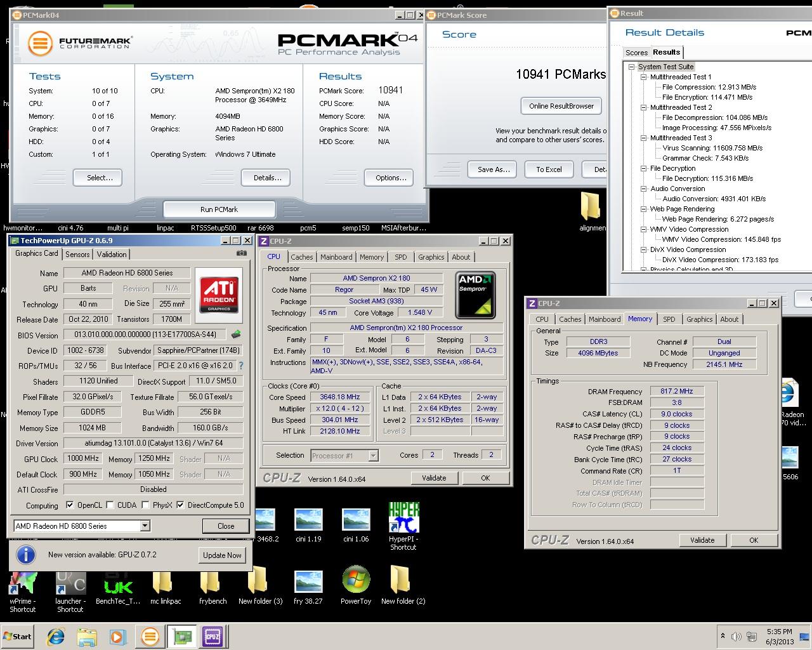Open the frybench folder
812x650 pixels.
[213, 587]
